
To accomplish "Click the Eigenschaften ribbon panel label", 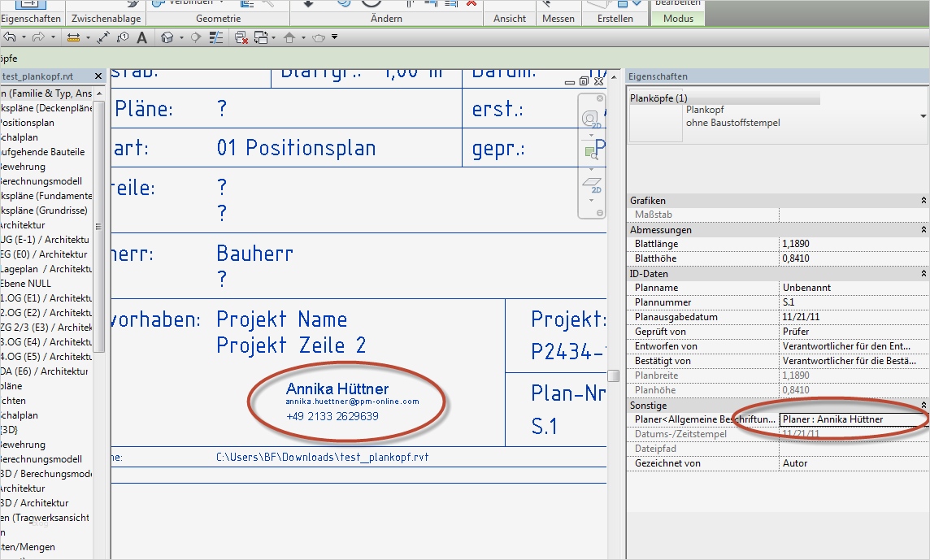I will (30, 19).
